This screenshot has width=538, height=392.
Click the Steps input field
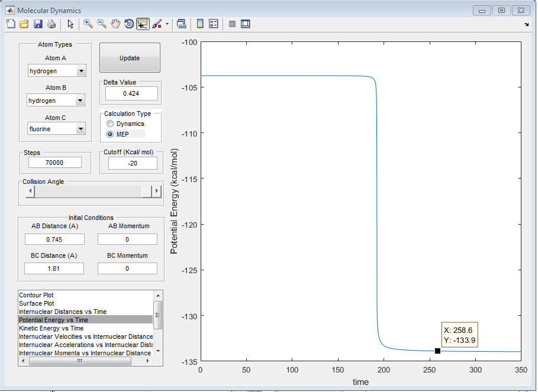click(54, 163)
